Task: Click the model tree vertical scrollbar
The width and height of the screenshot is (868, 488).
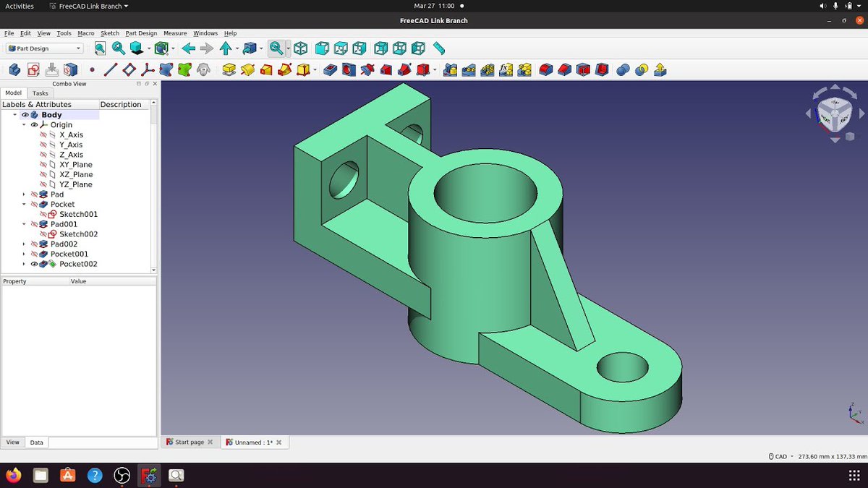Action: coord(153,188)
